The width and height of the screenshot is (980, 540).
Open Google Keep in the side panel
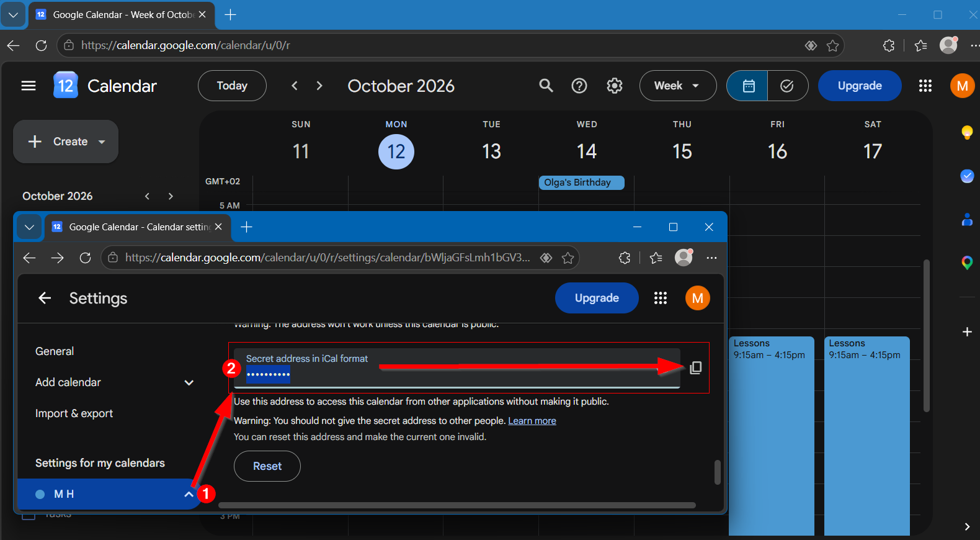point(967,132)
